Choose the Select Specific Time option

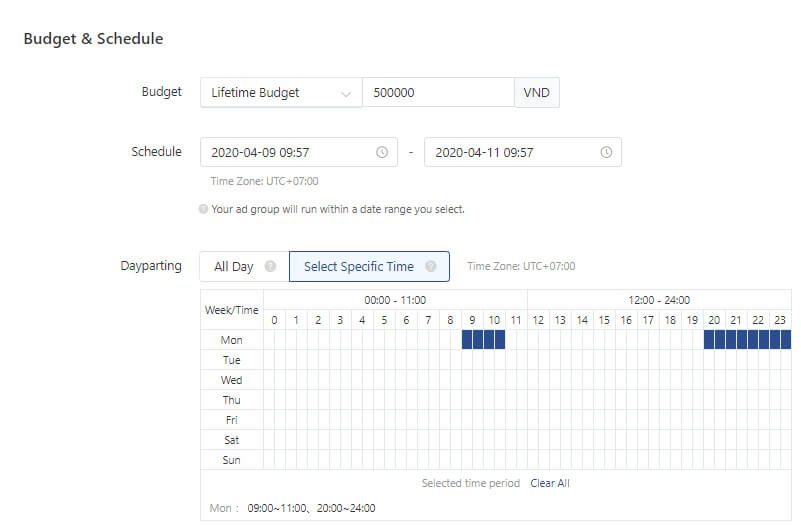[x=358, y=267]
